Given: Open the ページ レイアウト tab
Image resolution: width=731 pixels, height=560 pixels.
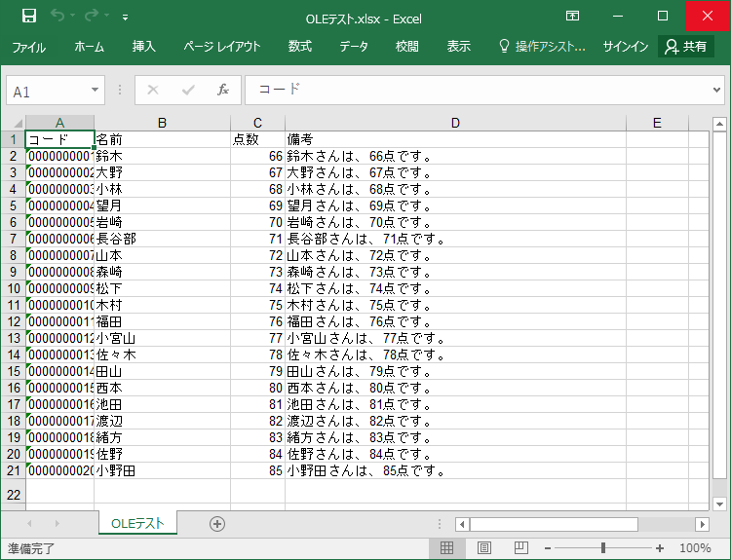Looking at the screenshot, I should pyautogui.click(x=222, y=47).
